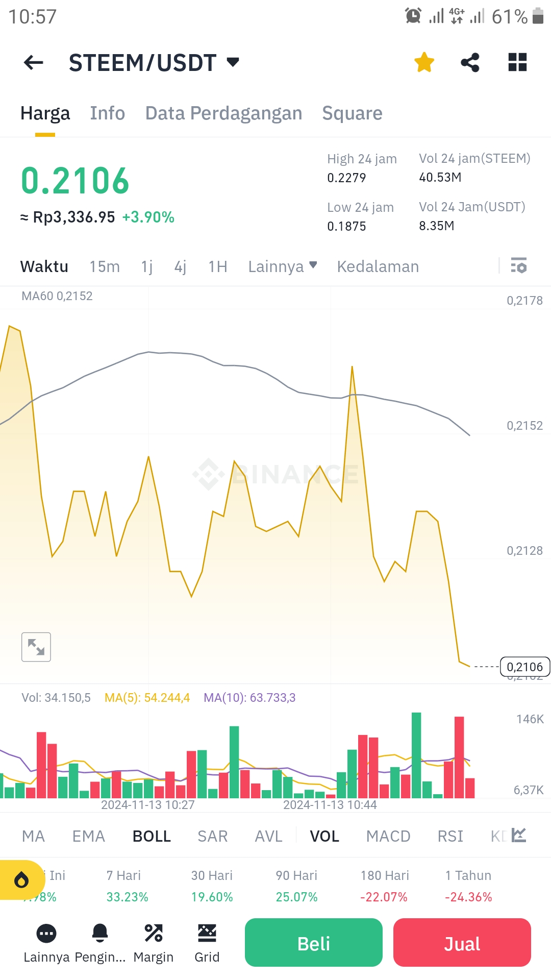Toggle the favorite star for STEEM/USDT
This screenshot has width=551, height=980.
(x=424, y=63)
